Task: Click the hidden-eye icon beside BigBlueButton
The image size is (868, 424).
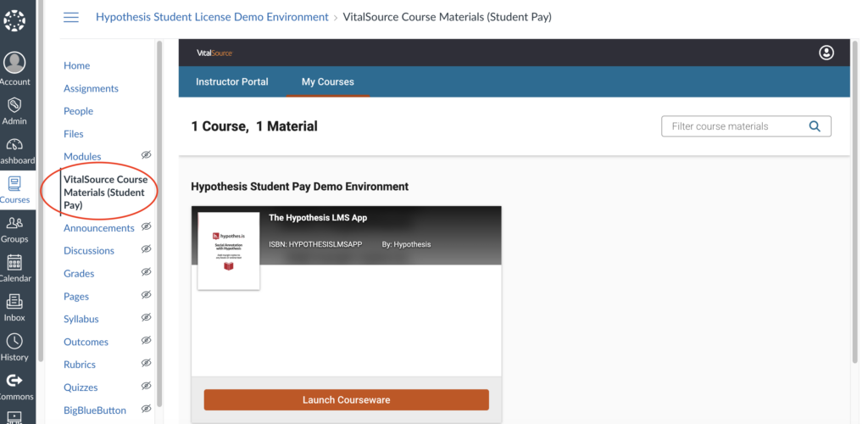Action: (146, 409)
